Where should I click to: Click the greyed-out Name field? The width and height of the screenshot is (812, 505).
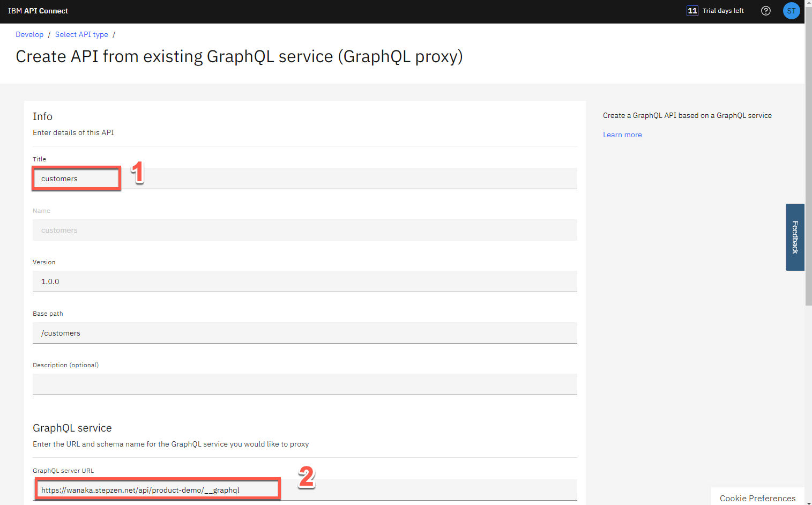(304, 230)
